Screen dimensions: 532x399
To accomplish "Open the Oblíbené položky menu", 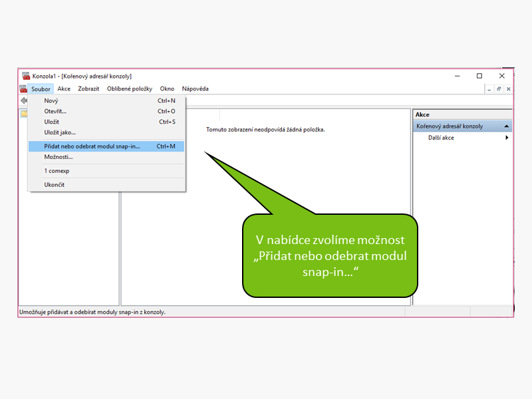I will click(x=130, y=89).
